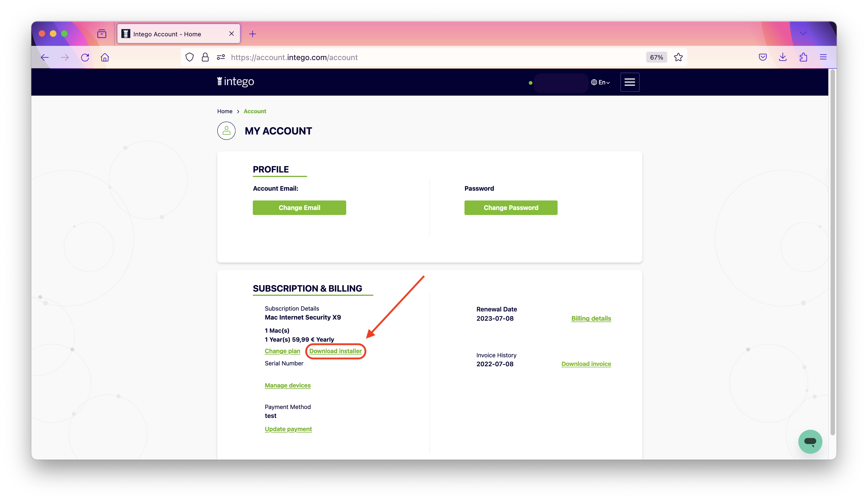
Task: View site security lock information
Action: (x=205, y=57)
